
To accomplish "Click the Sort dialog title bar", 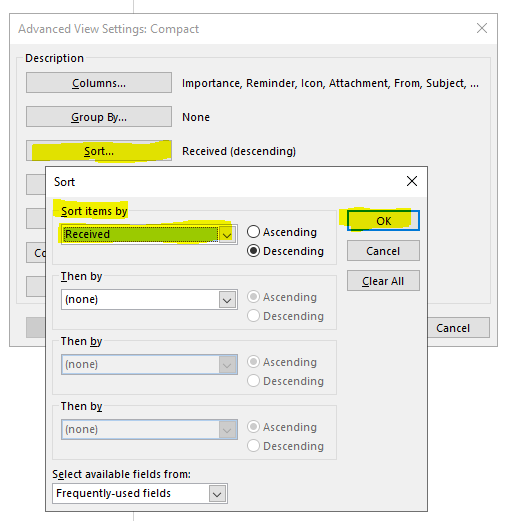I will [223, 182].
